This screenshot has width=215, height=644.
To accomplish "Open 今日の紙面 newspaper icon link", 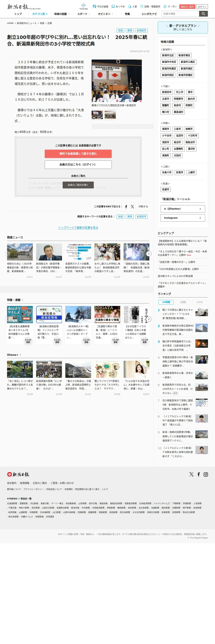I will (x=100, y=7).
